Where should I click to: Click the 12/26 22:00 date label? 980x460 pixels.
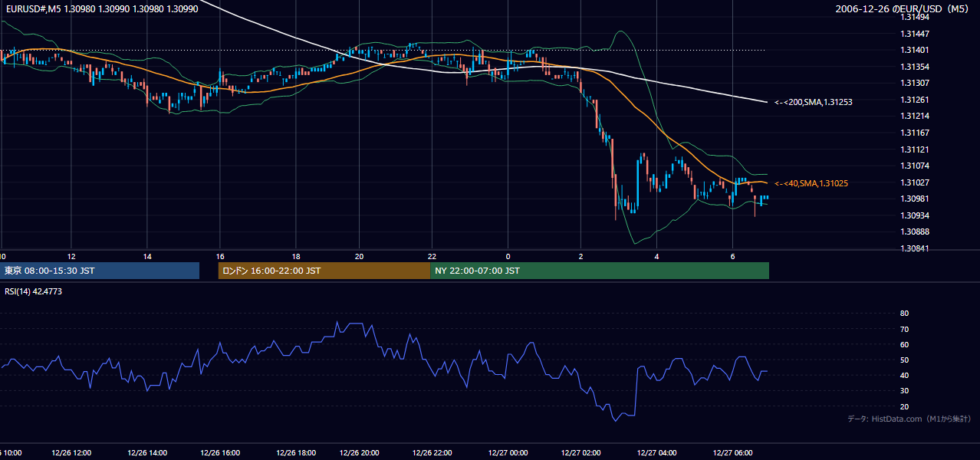point(432,453)
